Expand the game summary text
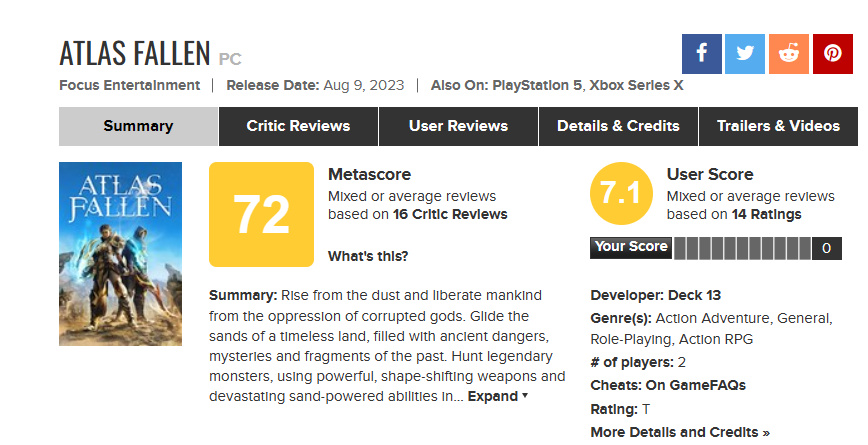 coord(497,396)
